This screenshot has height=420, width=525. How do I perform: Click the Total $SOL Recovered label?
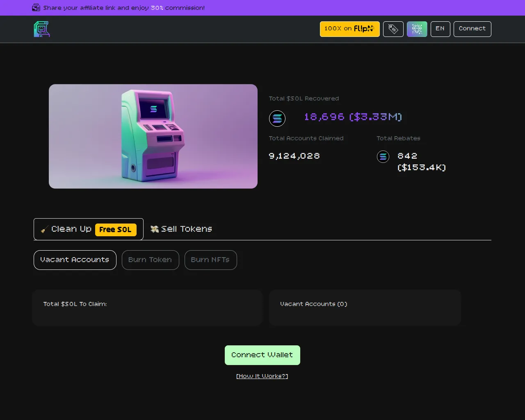click(x=304, y=98)
